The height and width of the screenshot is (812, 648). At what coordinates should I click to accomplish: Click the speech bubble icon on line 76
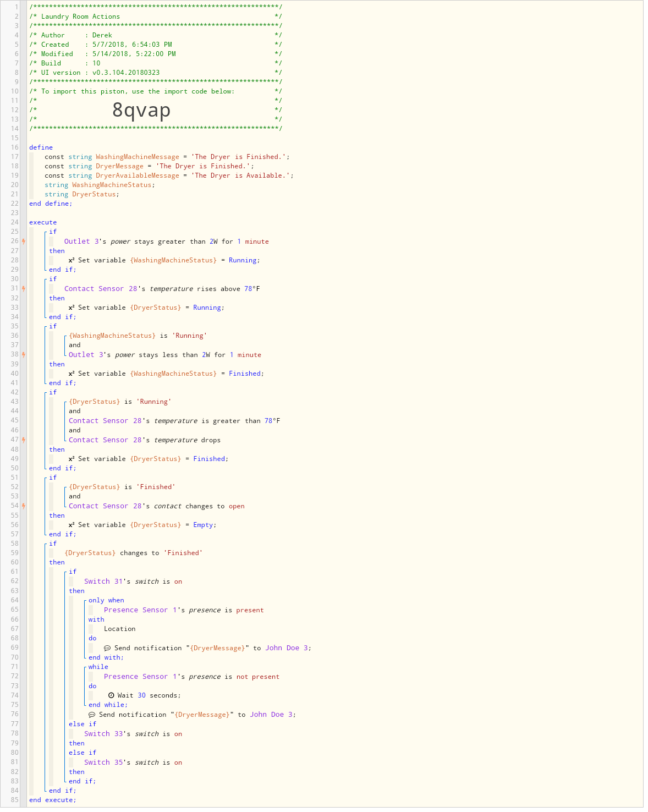[x=92, y=715]
